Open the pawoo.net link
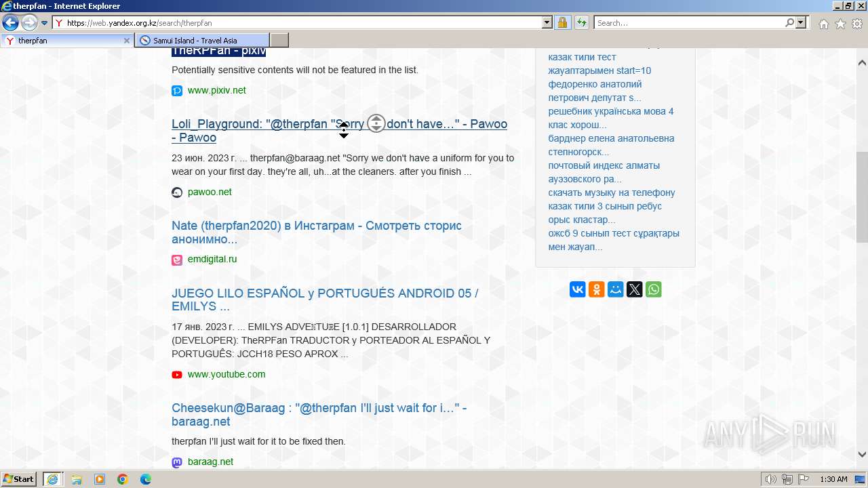The image size is (868, 488). click(x=210, y=192)
